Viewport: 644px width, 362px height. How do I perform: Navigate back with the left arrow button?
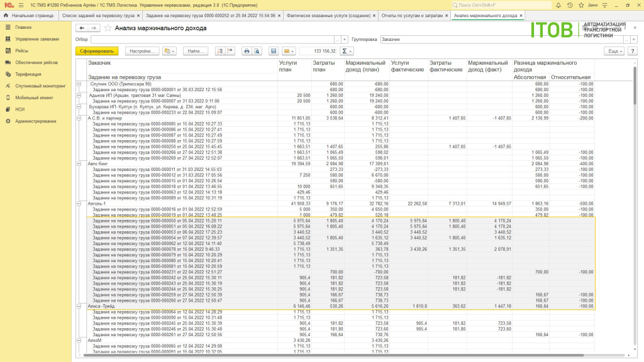(x=82, y=28)
